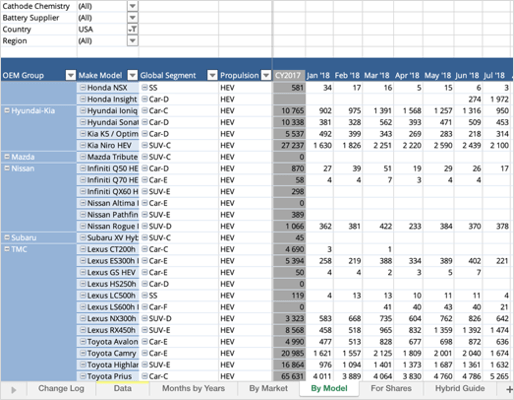
Task: Open the Battery Supplier filter dropdown
Action: click(132, 18)
